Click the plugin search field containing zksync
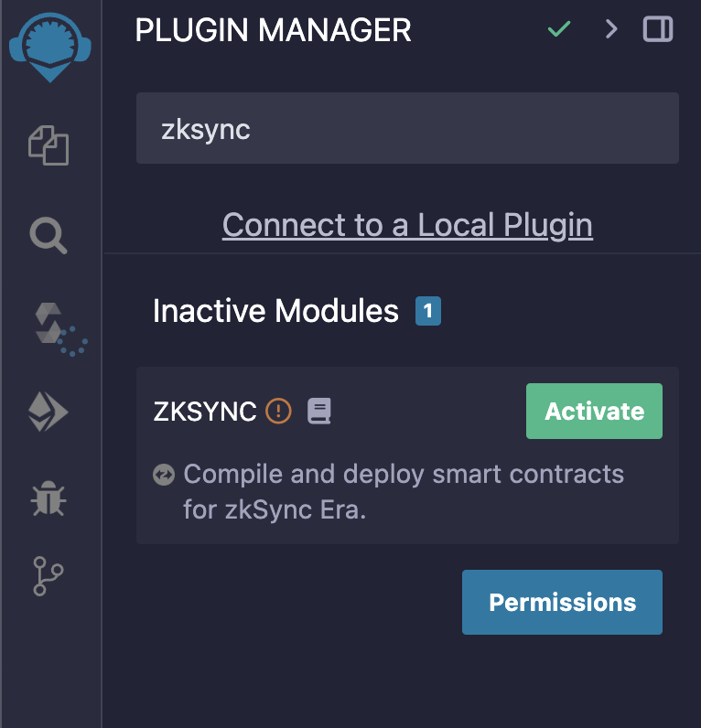This screenshot has height=728, width=701. pyautogui.click(x=407, y=129)
